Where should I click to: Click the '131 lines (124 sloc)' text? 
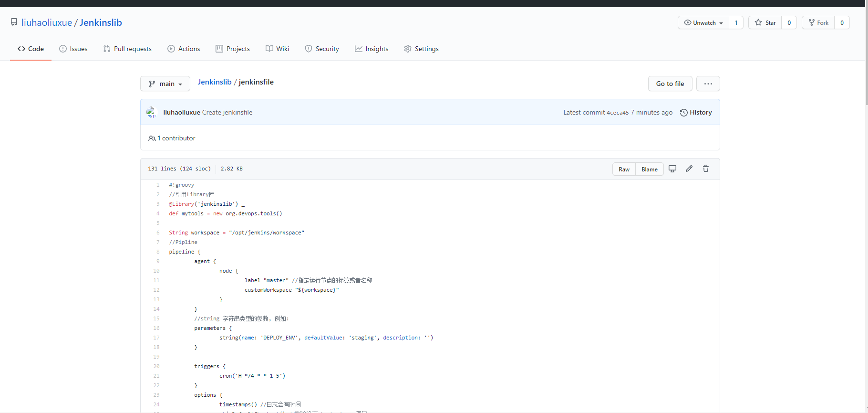pyautogui.click(x=179, y=169)
